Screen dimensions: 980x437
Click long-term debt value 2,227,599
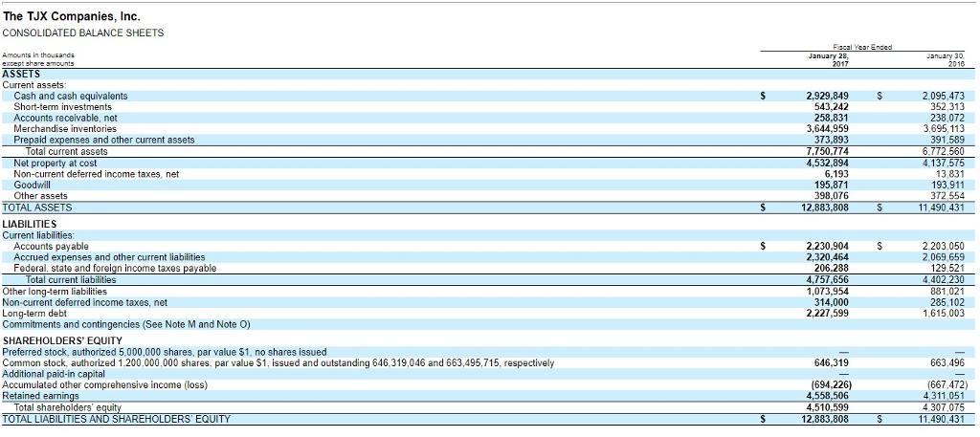pyautogui.click(x=828, y=314)
